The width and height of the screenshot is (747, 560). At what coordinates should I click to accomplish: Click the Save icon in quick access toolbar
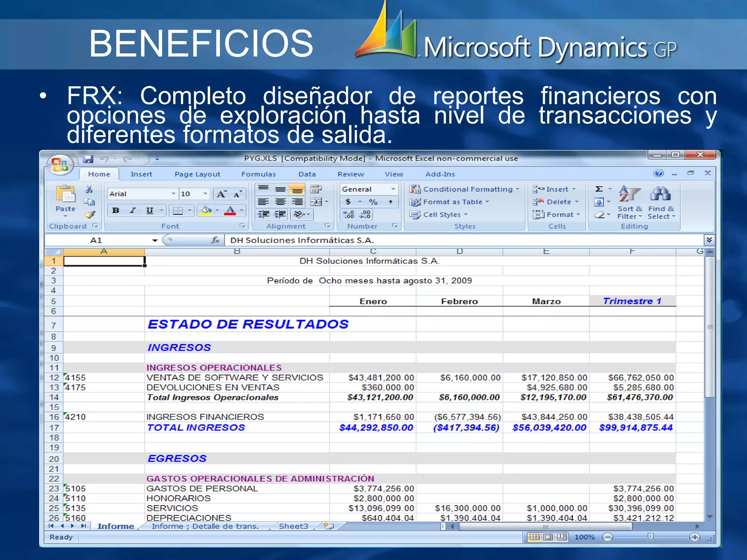tap(88, 159)
